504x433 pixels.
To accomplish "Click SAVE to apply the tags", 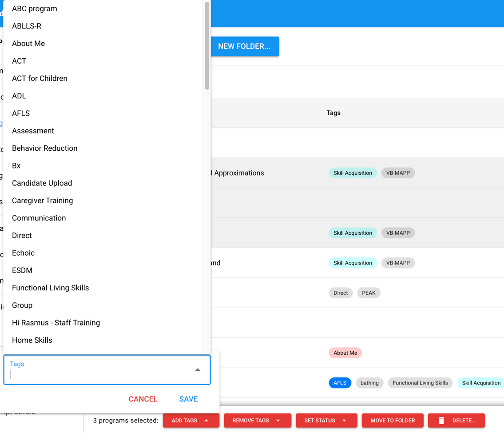I will (188, 399).
